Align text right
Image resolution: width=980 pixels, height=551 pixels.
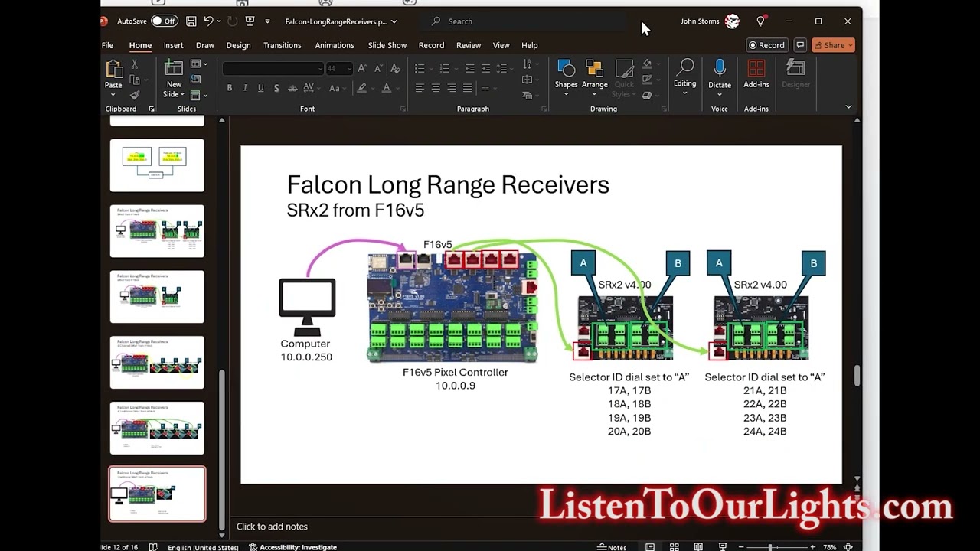[452, 88]
